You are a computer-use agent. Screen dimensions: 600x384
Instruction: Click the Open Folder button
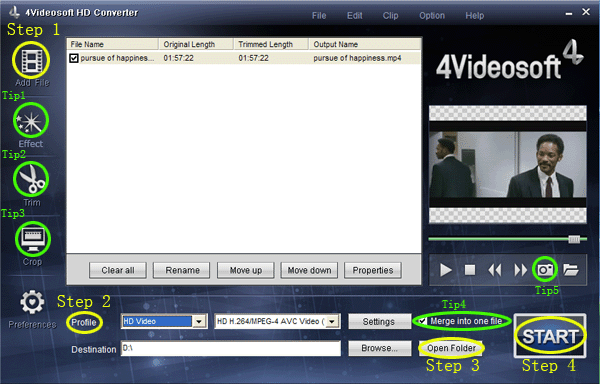point(452,348)
